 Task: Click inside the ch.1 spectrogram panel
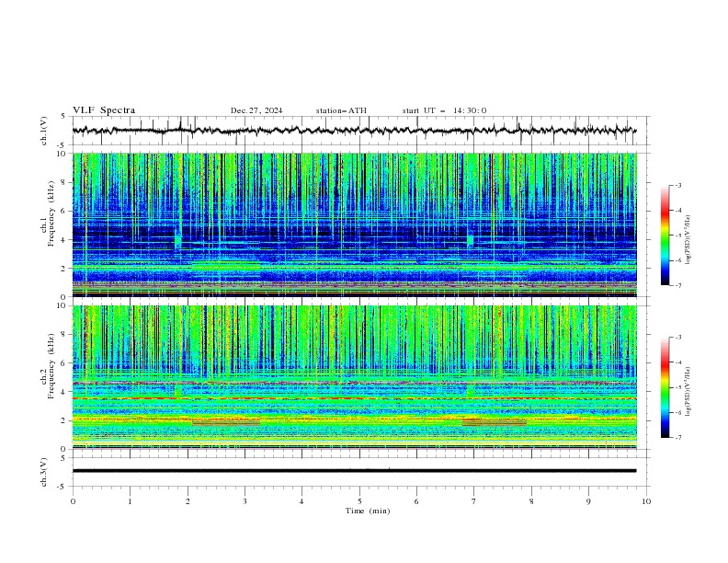[x=354, y=224]
